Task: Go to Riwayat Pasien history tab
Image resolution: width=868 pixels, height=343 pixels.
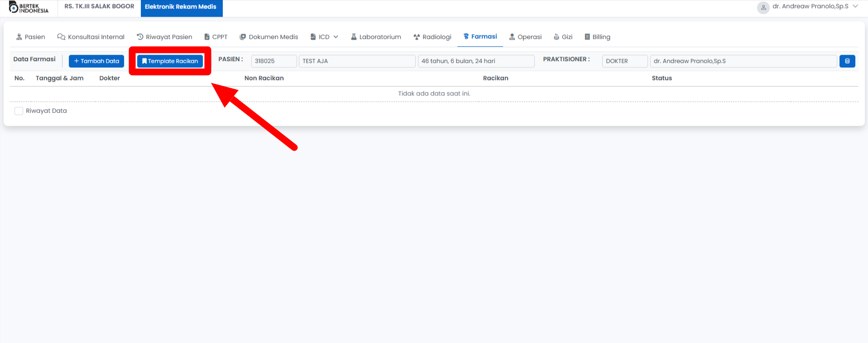Action: pos(164,37)
